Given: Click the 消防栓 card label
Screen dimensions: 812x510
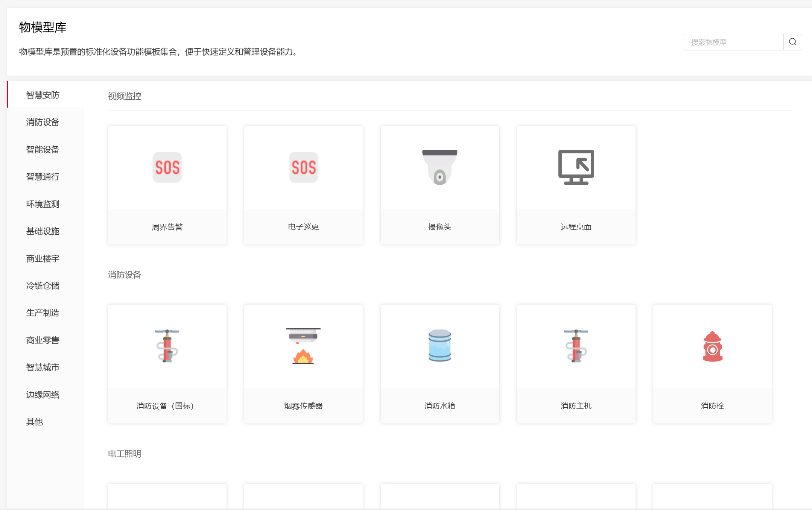Looking at the screenshot, I should 712,406.
